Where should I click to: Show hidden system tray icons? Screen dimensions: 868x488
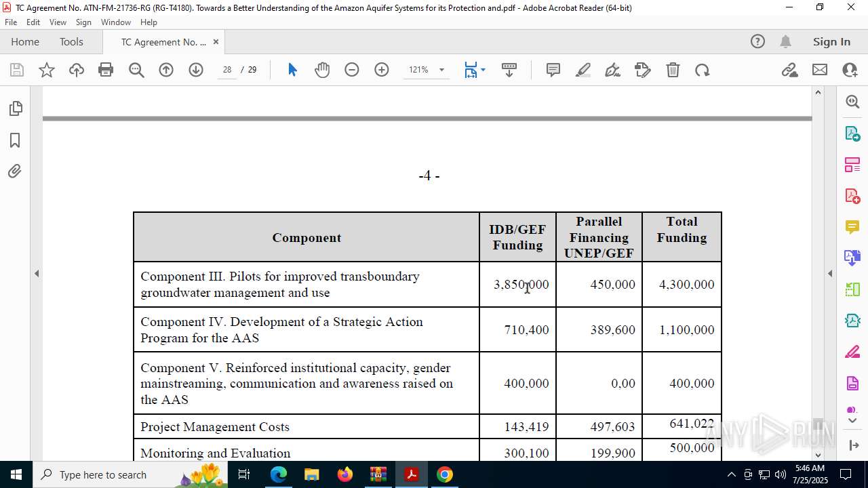coord(731,474)
